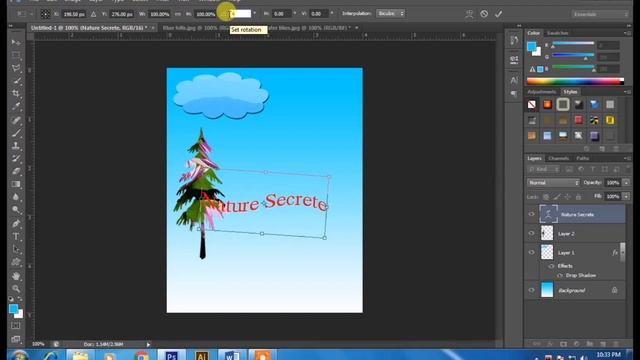Toggle Drop Shadow effect visibility
Screen dimensions: 640x360
560,276
